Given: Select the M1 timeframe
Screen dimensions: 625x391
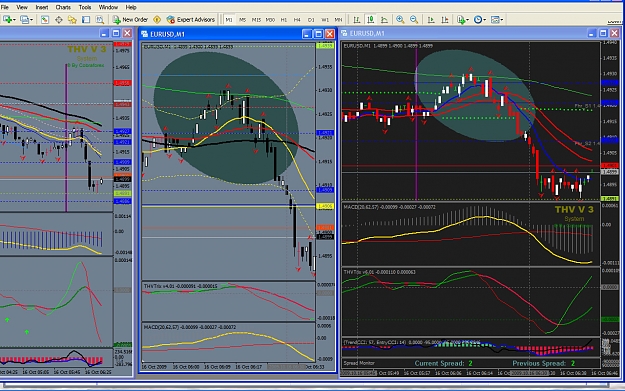Looking at the screenshot, I should click(229, 20).
